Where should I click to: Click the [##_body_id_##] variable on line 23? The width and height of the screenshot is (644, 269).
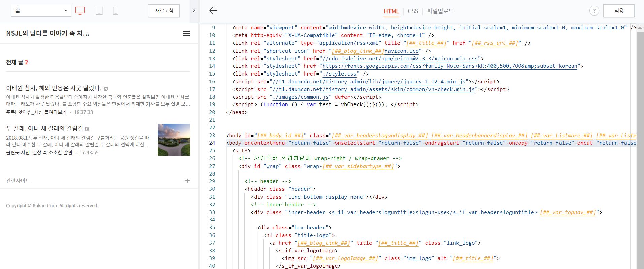[x=280, y=136]
